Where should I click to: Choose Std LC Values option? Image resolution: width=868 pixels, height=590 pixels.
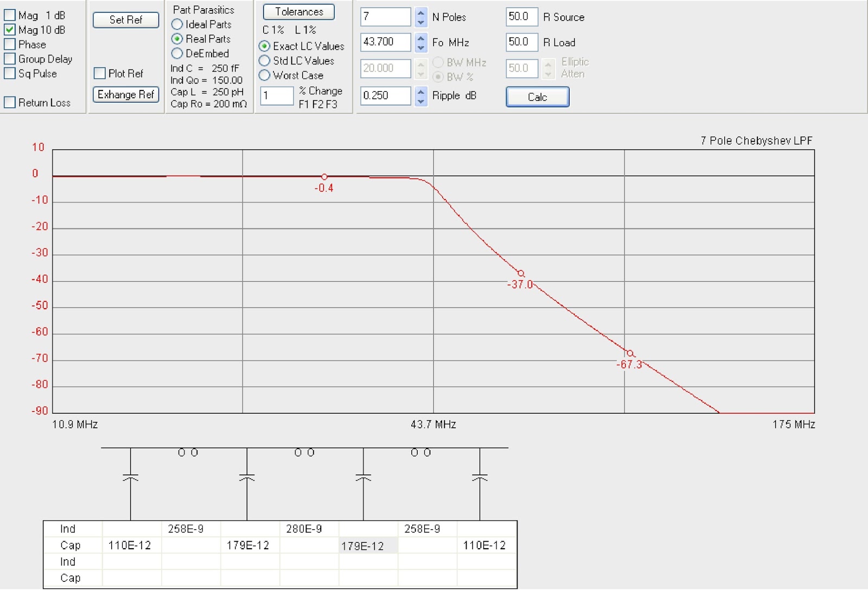tap(265, 61)
